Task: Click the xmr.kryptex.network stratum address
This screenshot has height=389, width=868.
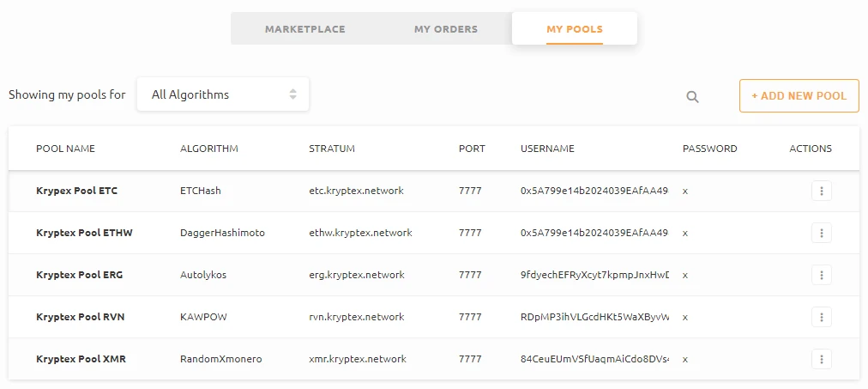Action: coord(357,359)
